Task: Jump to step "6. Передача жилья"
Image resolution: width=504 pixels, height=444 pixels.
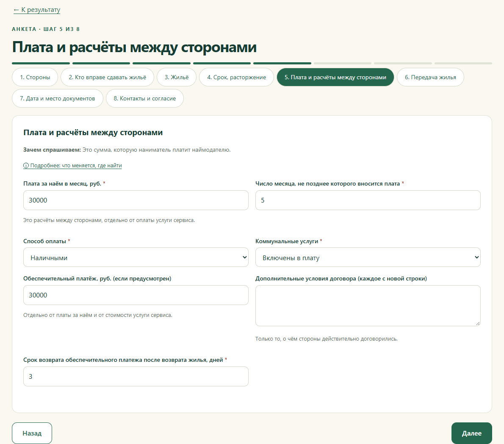Action: (430, 77)
